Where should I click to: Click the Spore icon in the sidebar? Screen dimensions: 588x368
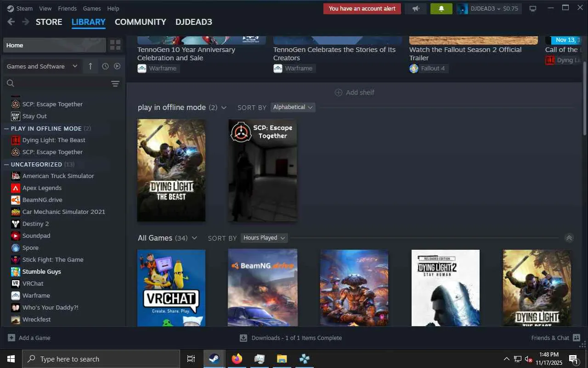pyautogui.click(x=16, y=247)
